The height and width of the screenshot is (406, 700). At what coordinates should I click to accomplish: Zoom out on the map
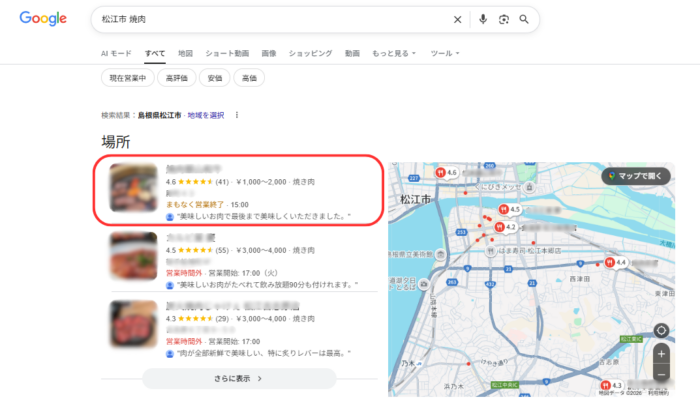(x=661, y=374)
